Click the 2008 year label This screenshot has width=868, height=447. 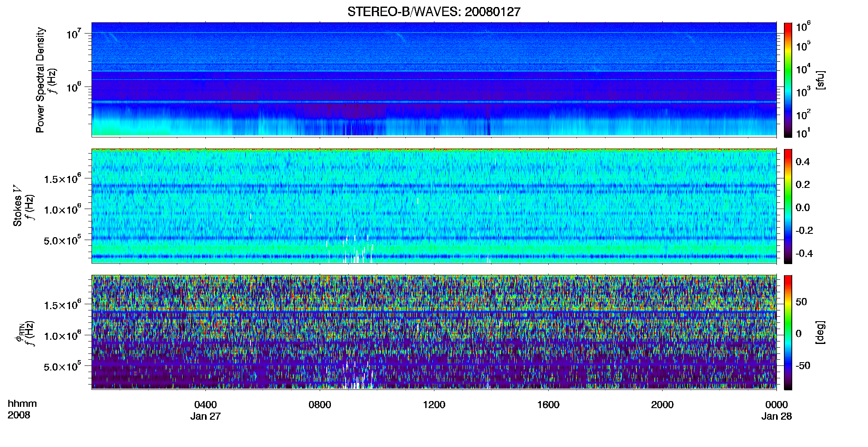[x=19, y=415]
